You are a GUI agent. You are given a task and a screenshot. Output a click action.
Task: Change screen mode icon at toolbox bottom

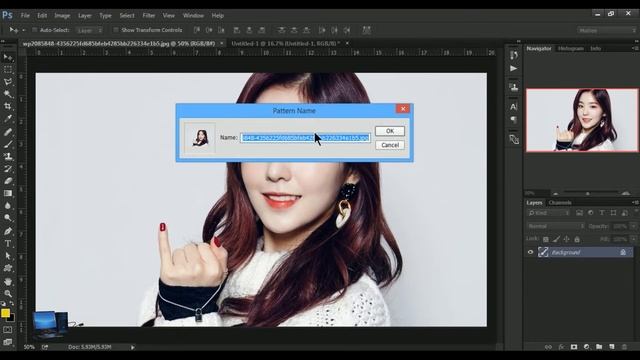coord(8,342)
